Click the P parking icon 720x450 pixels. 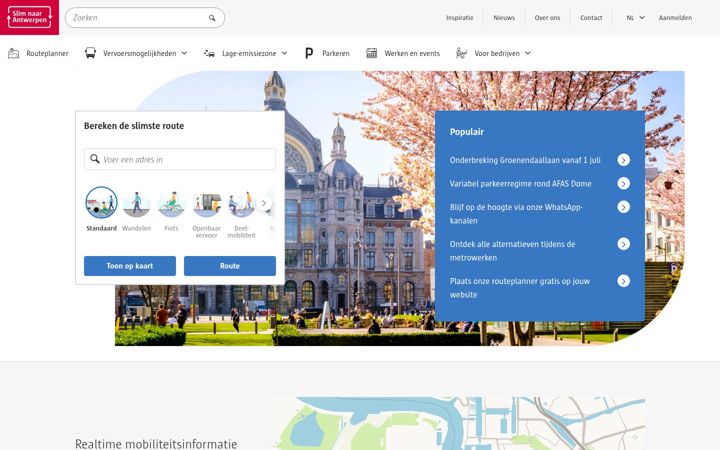(309, 53)
